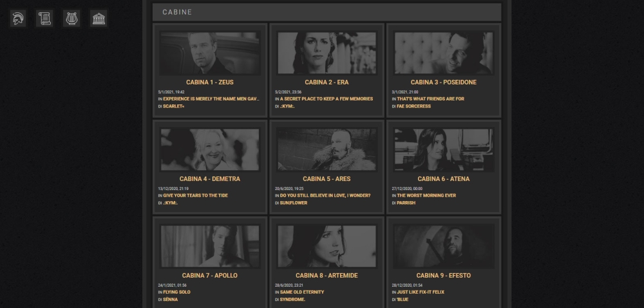Screen dimensions: 644x308
Task: Select the Cabina 4 - Demetra picture
Action: pyautogui.click(x=210, y=149)
